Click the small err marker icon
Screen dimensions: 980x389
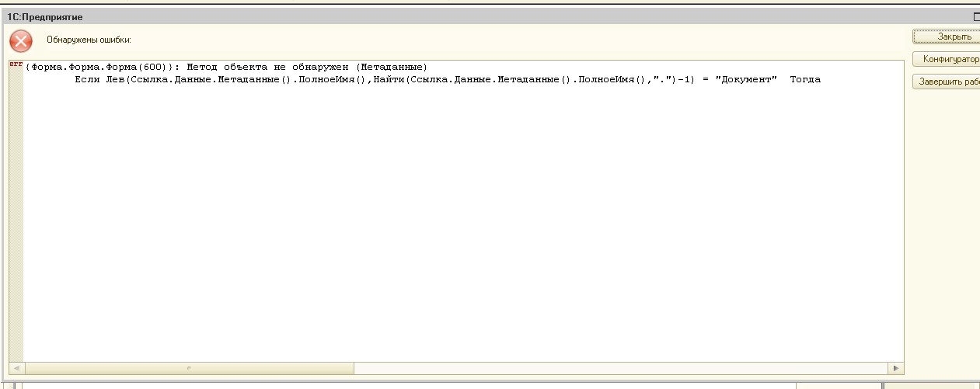pyautogui.click(x=16, y=64)
